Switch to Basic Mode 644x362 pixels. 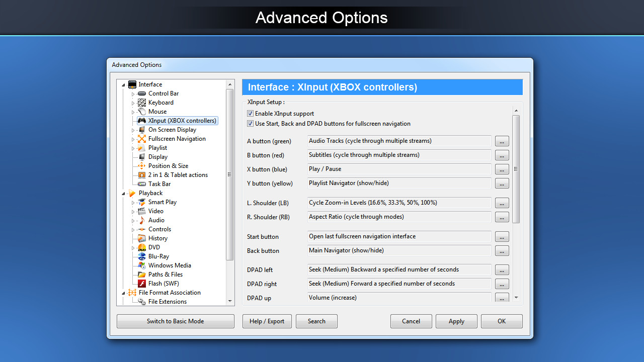(x=175, y=321)
